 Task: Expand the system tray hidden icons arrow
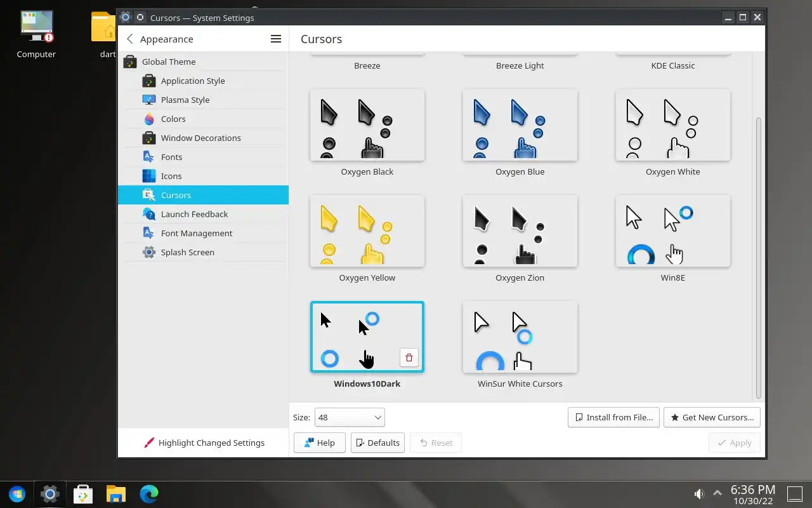(x=717, y=493)
